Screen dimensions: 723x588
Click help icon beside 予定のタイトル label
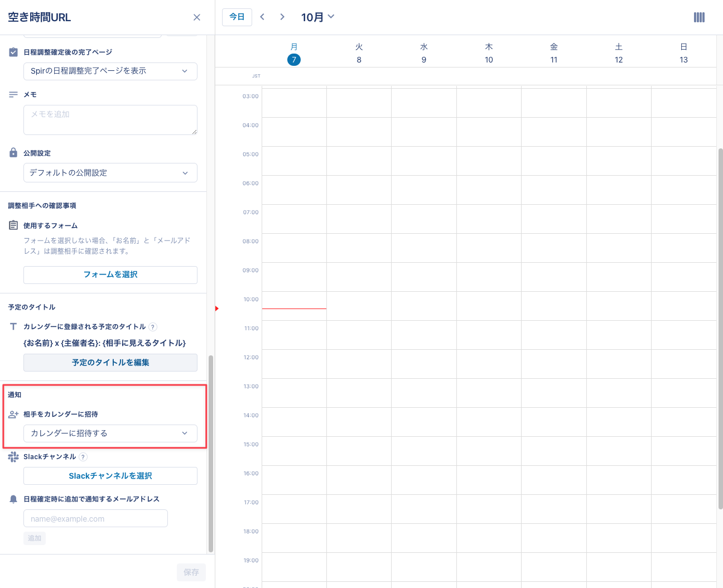click(153, 327)
